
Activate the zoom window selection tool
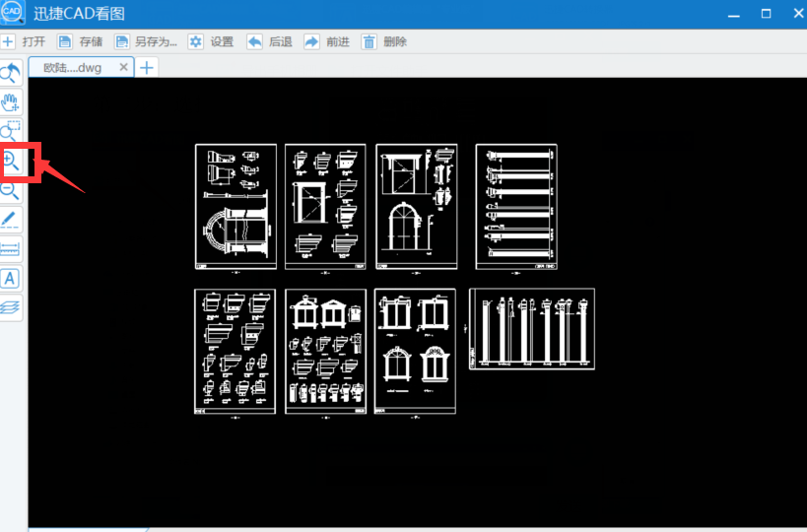[10, 131]
